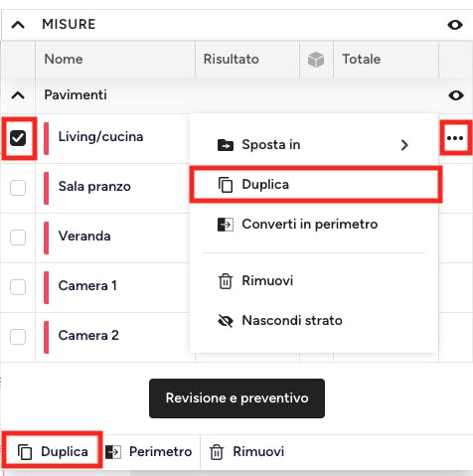The image size is (473, 476).
Task: Hide the Pavimenti group with eye icon
Action: pyautogui.click(x=456, y=95)
